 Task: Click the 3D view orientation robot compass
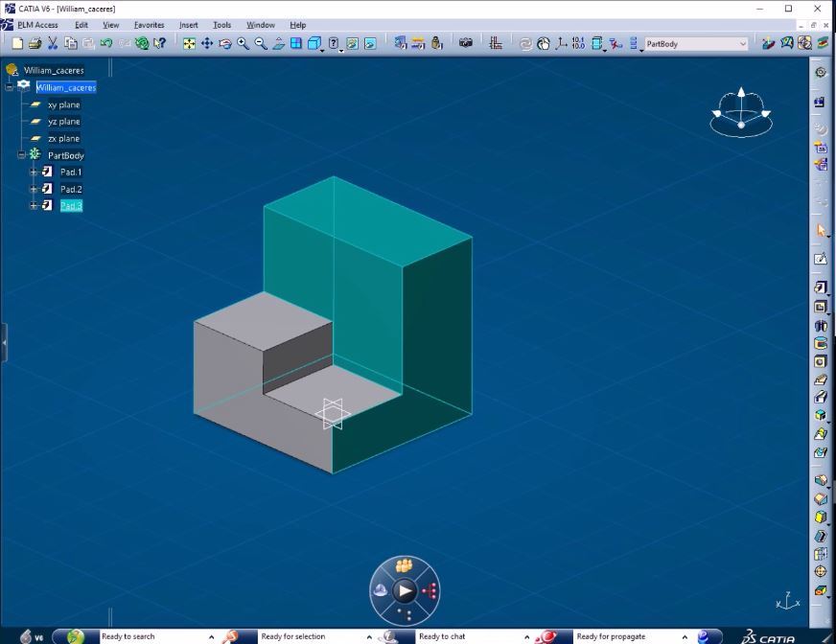point(740,112)
